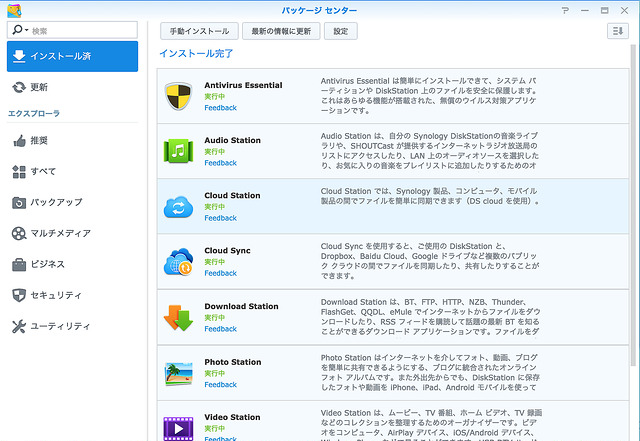Click the vertical scrollbar of package list
The width and height of the screenshot is (640, 441).
click(633, 204)
